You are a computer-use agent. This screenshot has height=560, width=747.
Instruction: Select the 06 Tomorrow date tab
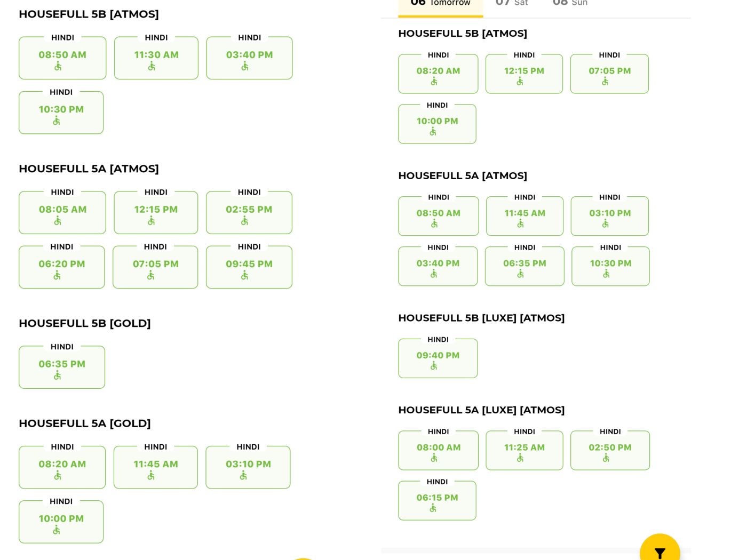coord(440,3)
